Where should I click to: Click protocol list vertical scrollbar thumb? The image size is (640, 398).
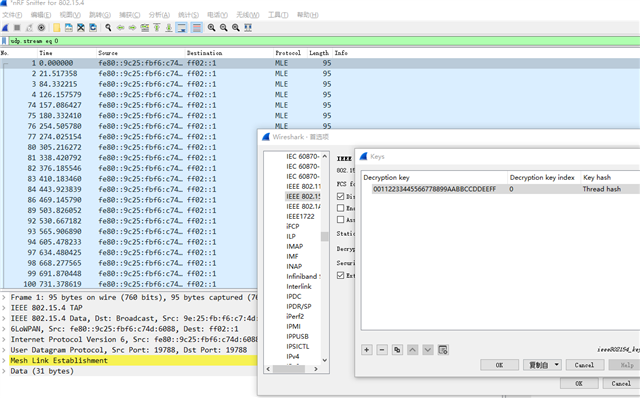pyautogui.click(x=324, y=236)
